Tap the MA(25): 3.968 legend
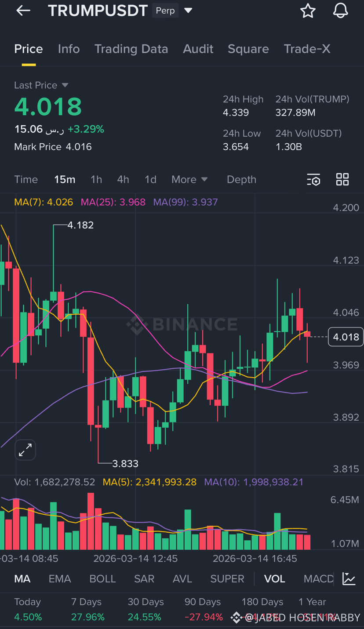 pos(113,202)
